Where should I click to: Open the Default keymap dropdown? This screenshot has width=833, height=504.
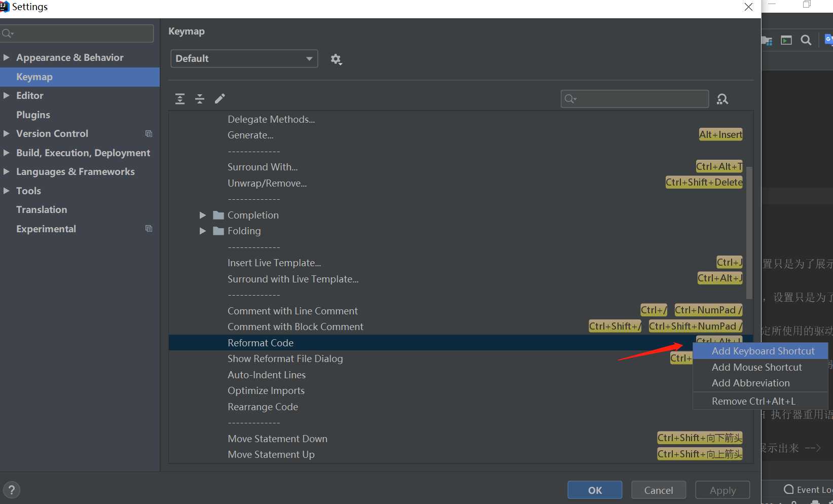point(244,58)
